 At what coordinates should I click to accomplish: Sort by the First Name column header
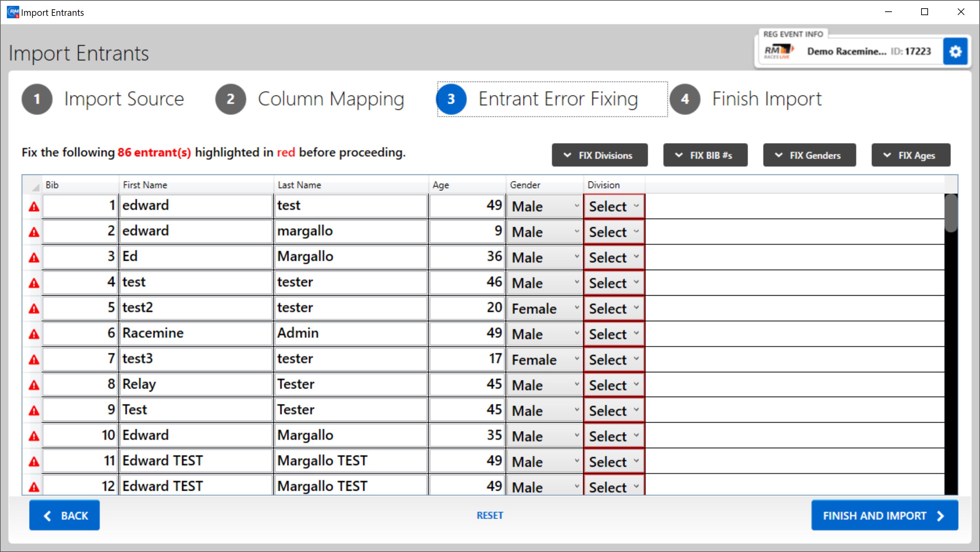196,185
